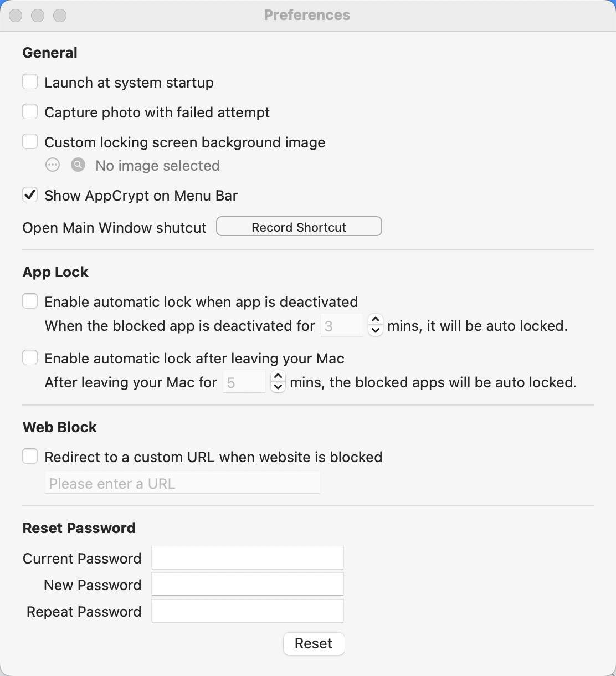Screen dimensions: 616x676
Task: Decrease the leaving-Mac minutes stepper down arrow
Action: pos(278,387)
